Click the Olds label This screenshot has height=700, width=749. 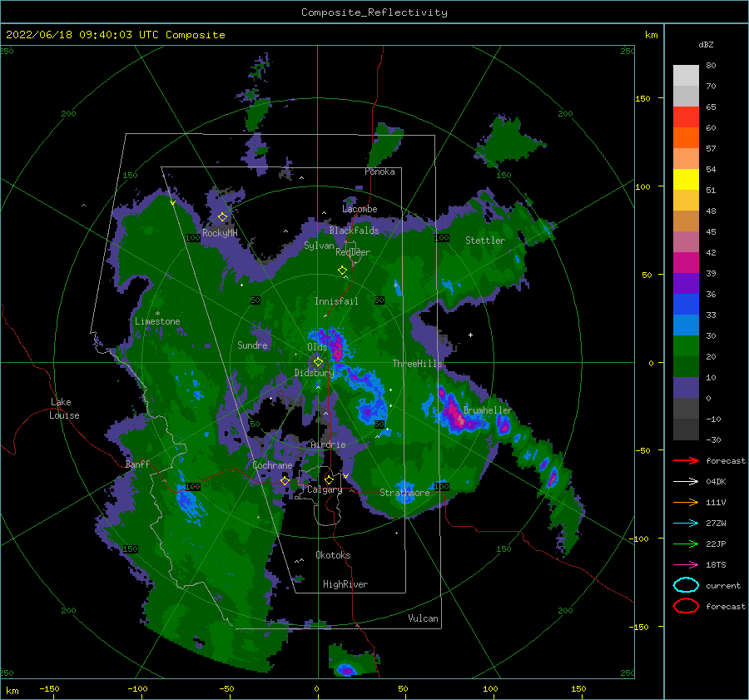(317, 347)
